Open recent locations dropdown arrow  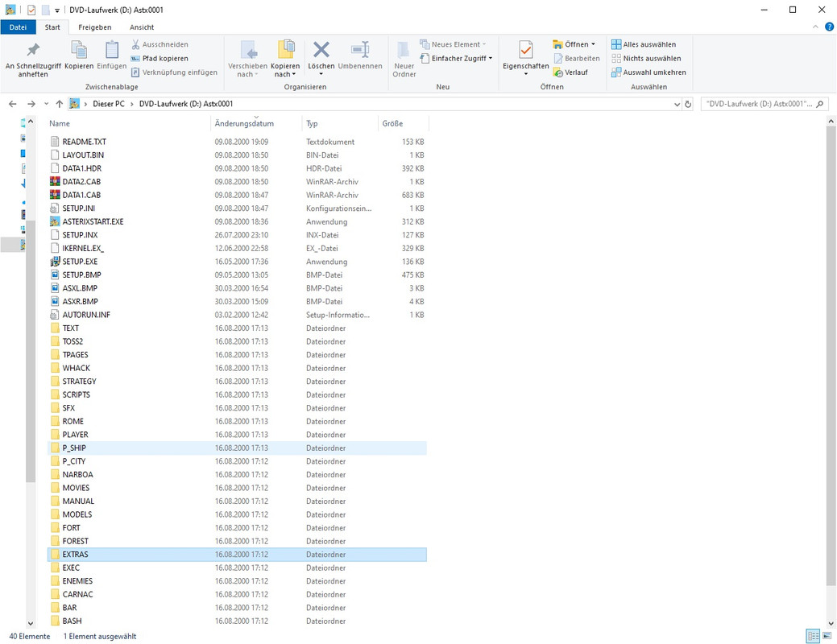(47, 104)
